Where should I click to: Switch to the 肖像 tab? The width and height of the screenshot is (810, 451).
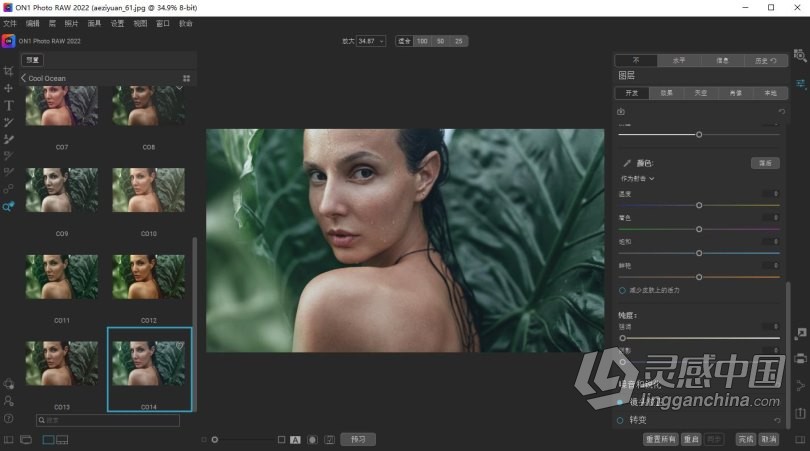coord(736,93)
